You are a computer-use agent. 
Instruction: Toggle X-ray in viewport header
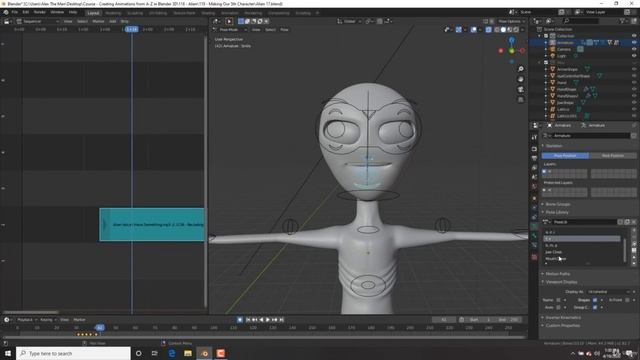coord(489,30)
